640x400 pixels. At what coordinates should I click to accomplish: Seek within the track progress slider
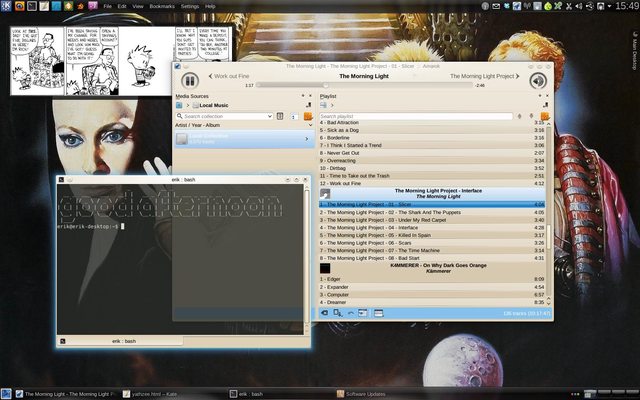coord(364,85)
